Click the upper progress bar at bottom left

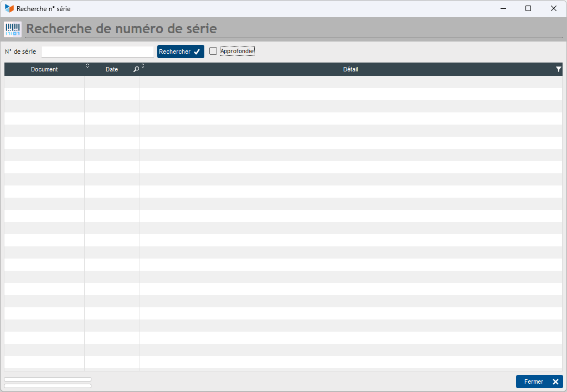click(x=48, y=379)
